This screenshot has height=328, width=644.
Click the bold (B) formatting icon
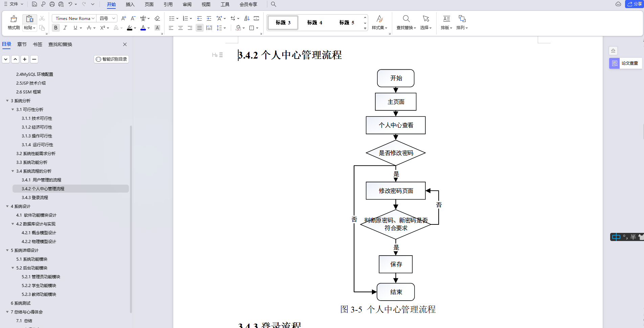[x=55, y=28]
